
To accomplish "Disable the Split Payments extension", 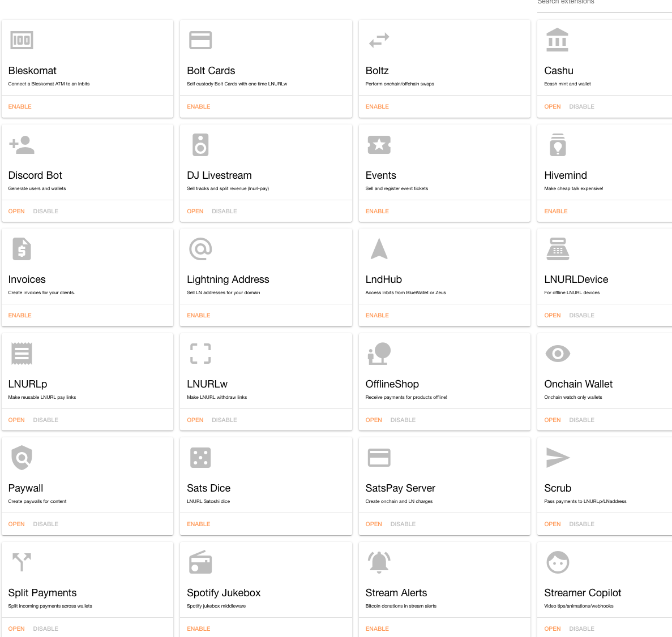I will coord(45,629).
